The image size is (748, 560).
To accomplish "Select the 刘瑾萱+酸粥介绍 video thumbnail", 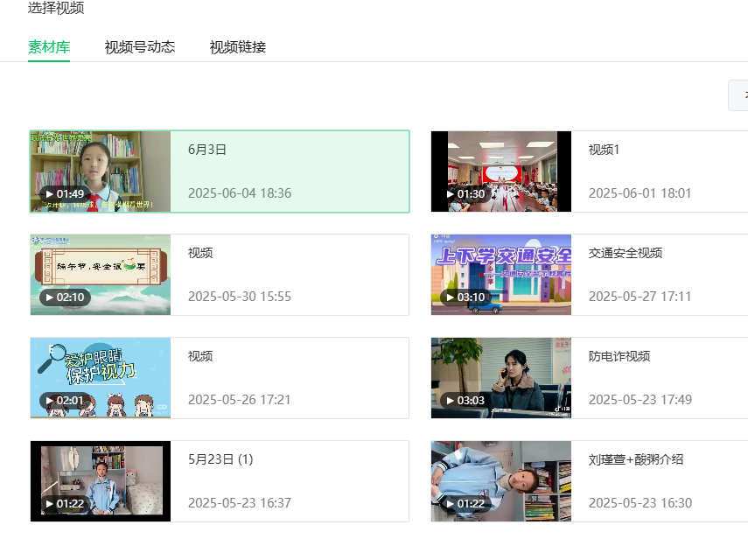I will (x=501, y=481).
